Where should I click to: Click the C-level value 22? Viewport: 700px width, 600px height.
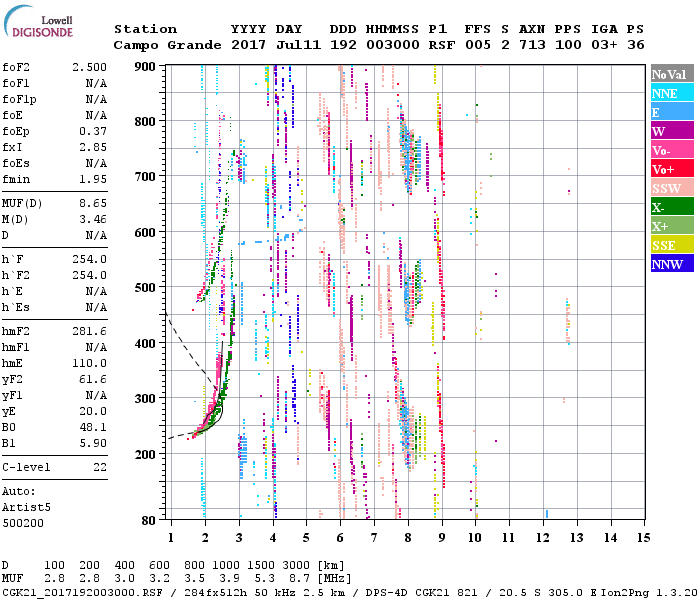point(99,467)
